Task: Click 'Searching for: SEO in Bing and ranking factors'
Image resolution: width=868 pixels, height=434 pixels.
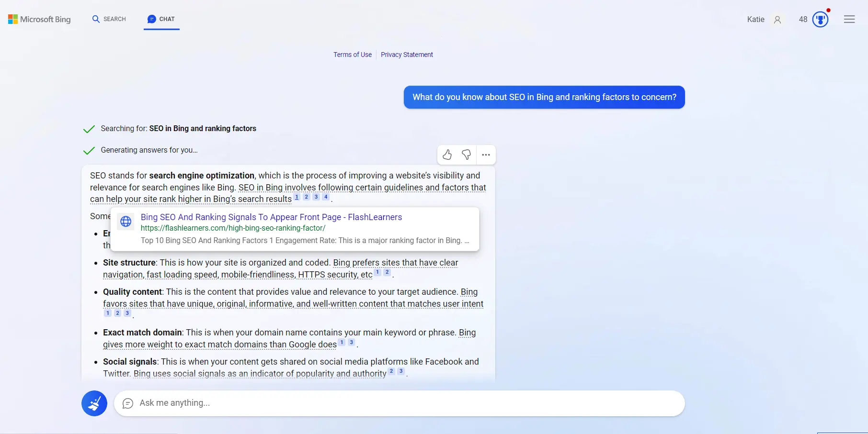Action: (x=178, y=129)
